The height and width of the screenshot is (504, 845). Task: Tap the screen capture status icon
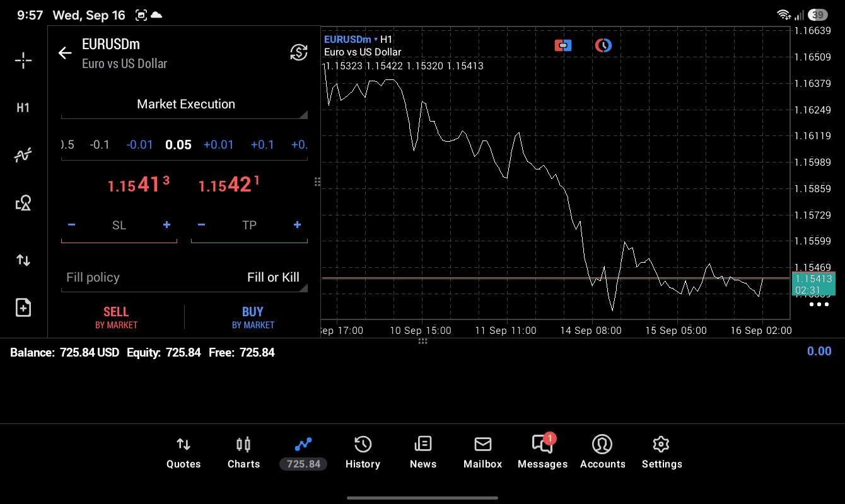(141, 15)
